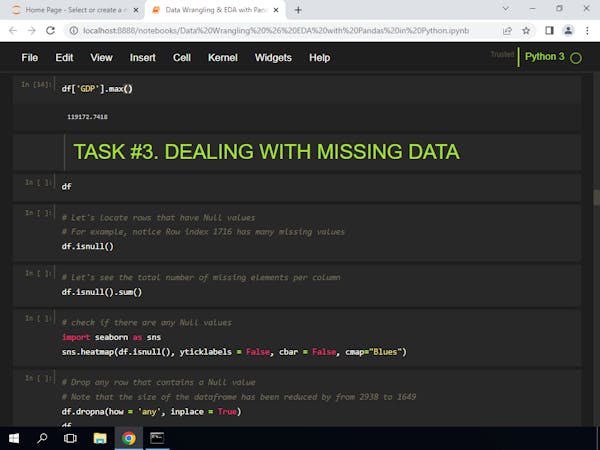Open the Kernel menu
Viewport: 600px width, 450px height.
tap(223, 57)
